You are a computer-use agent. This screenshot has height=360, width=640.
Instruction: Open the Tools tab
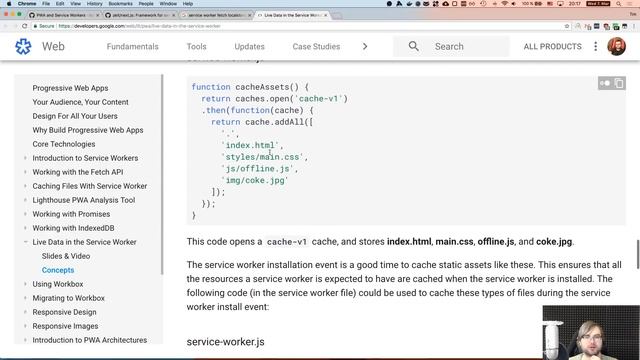tap(196, 47)
